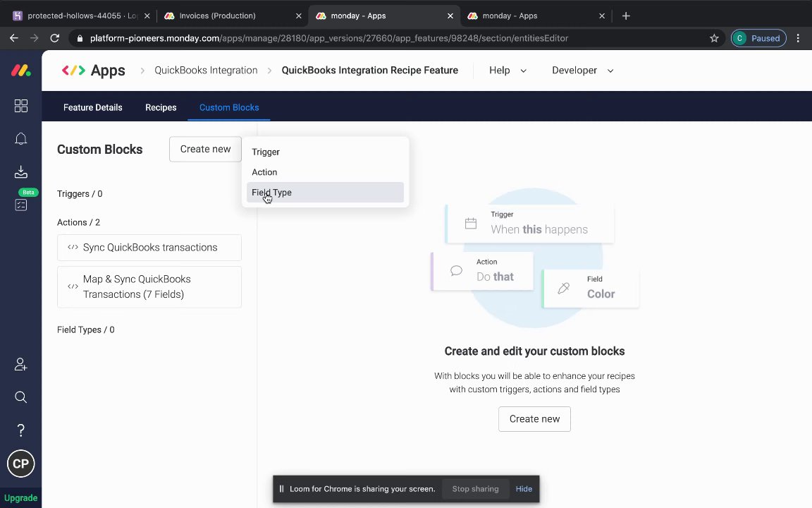
Task: Click the Field Types / 0 label
Action: point(85,329)
